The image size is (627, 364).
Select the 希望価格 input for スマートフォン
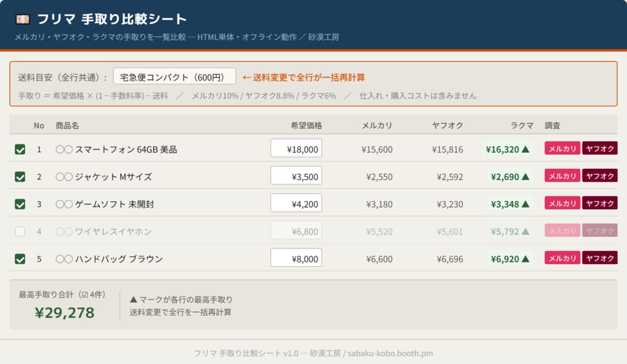pyautogui.click(x=296, y=147)
